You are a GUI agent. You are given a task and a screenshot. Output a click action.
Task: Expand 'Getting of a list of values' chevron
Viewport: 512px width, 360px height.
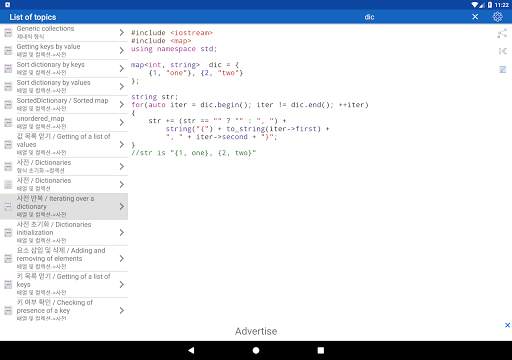122,144
